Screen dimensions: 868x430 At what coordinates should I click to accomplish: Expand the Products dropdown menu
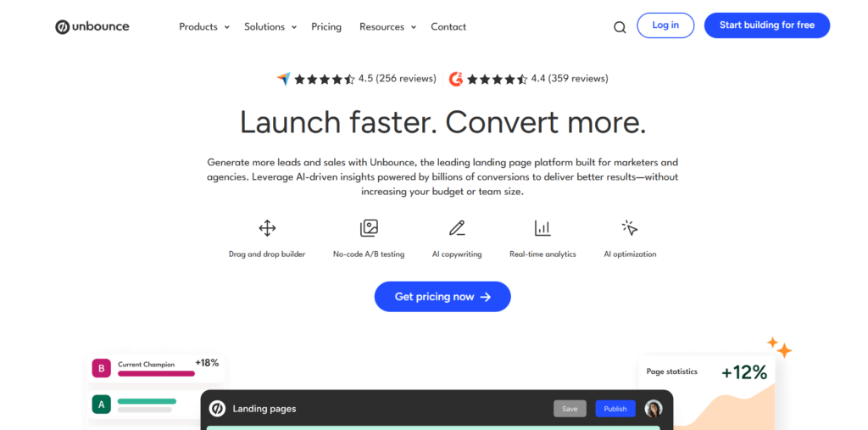click(203, 27)
